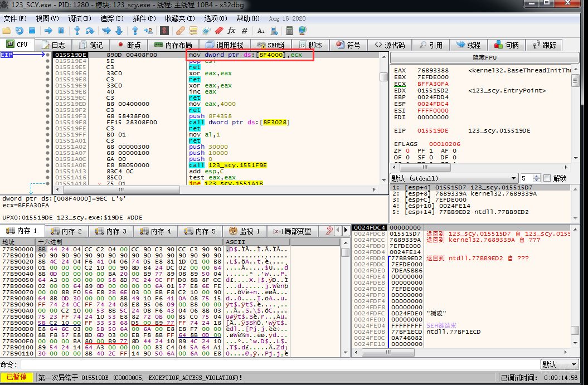
Task: Click the 命令 command input field
Action: [x=279, y=364]
